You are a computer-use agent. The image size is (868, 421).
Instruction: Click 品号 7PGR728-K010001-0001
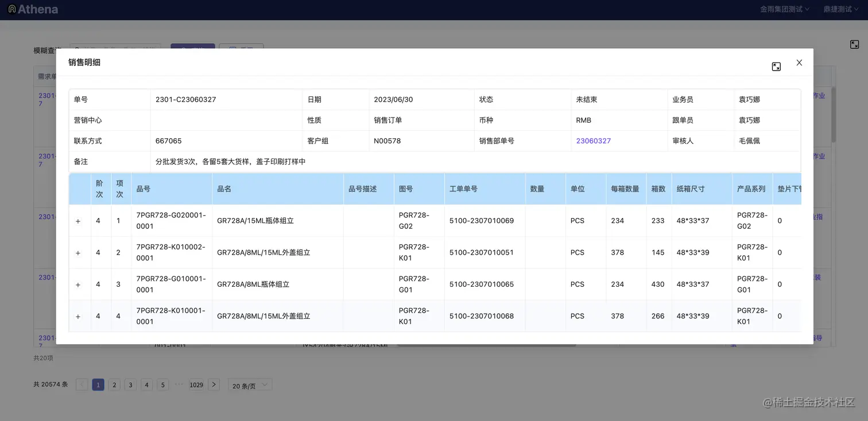(171, 316)
